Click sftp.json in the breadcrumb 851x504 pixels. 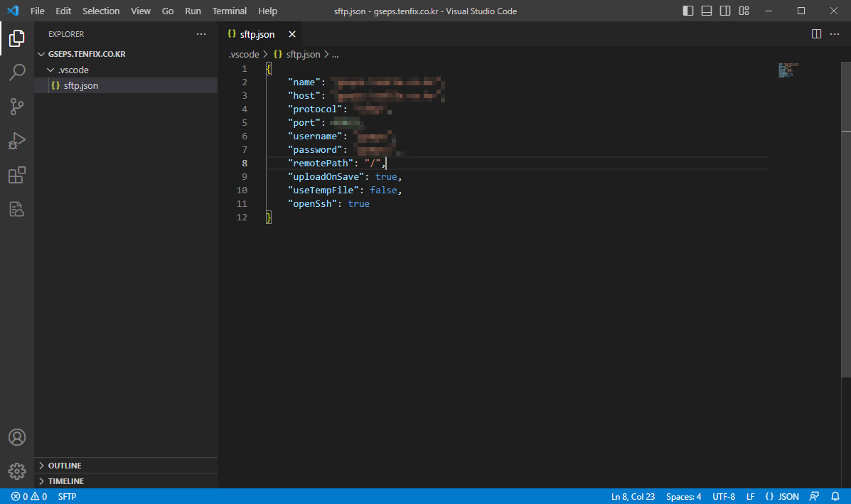[303, 54]
